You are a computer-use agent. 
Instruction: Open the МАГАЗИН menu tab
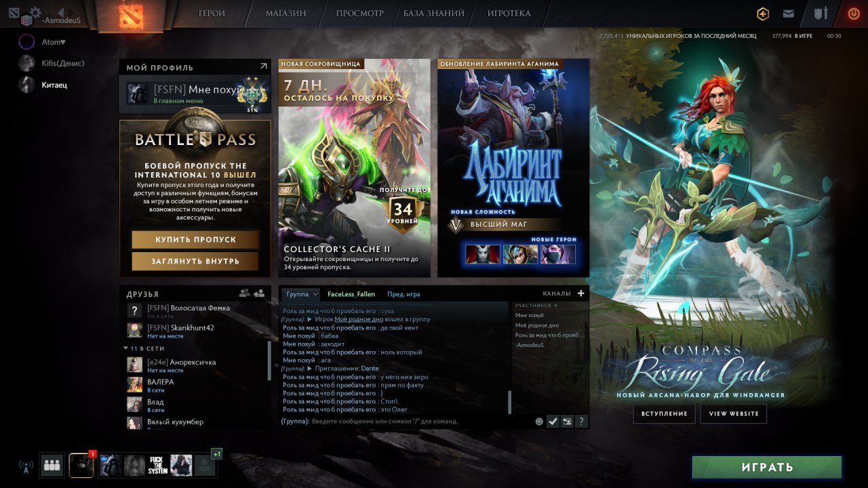pos(285,14)
